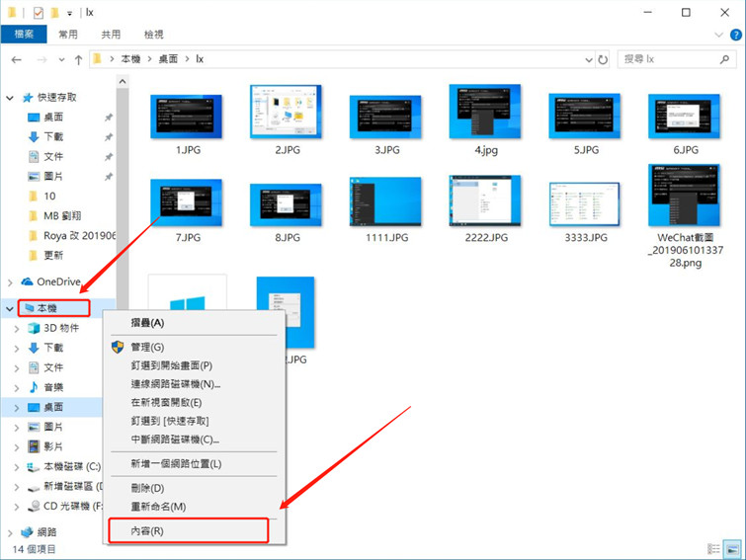Open the 檢視 ribbon tab
746x560 pixels.
click(x=154, y=35)
